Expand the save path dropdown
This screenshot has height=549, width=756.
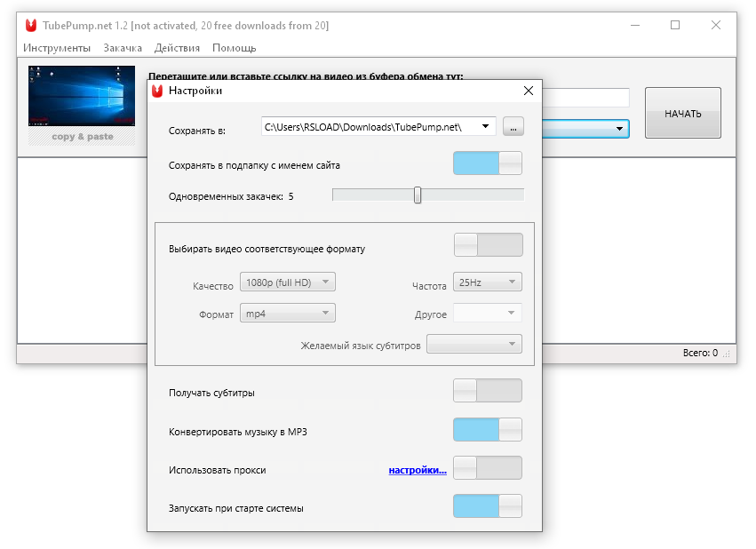(485, 126)
